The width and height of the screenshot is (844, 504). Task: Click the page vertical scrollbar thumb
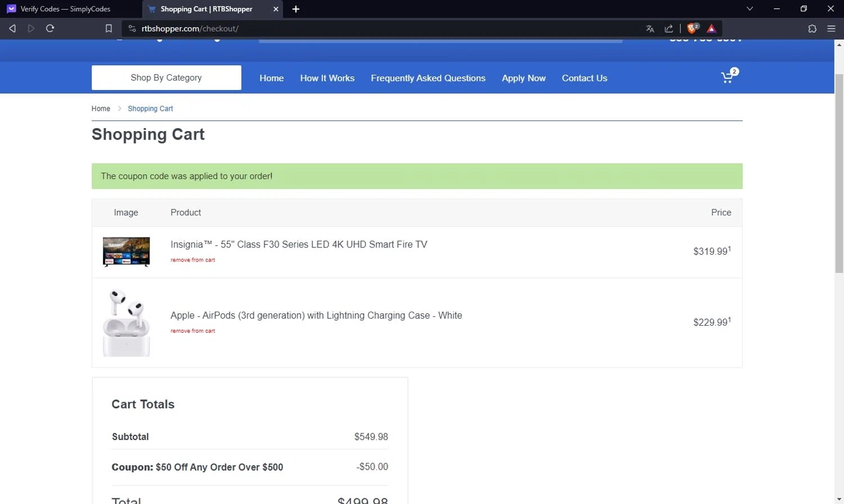[x=839, y=173]
